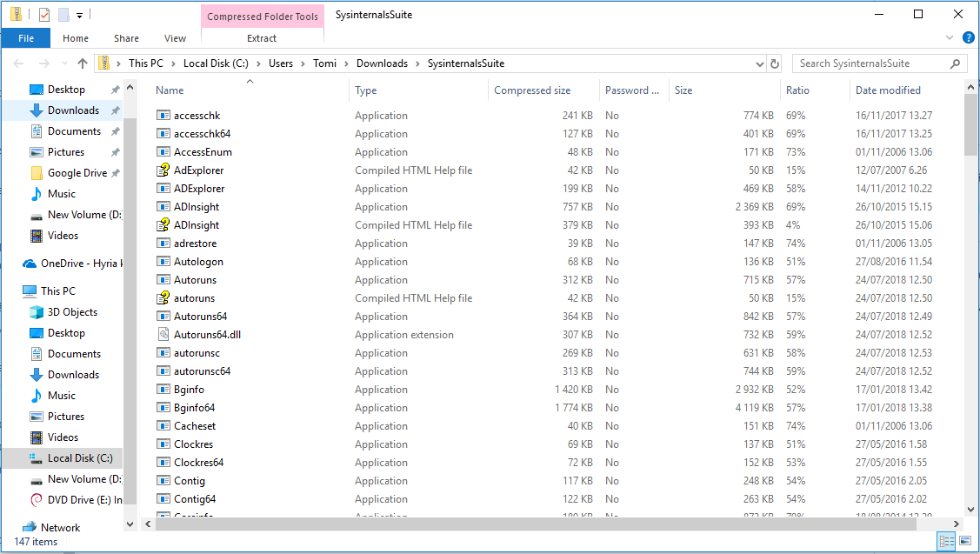Open the File menu
Screen dimensions: 980x554
[x=26, y=38]
